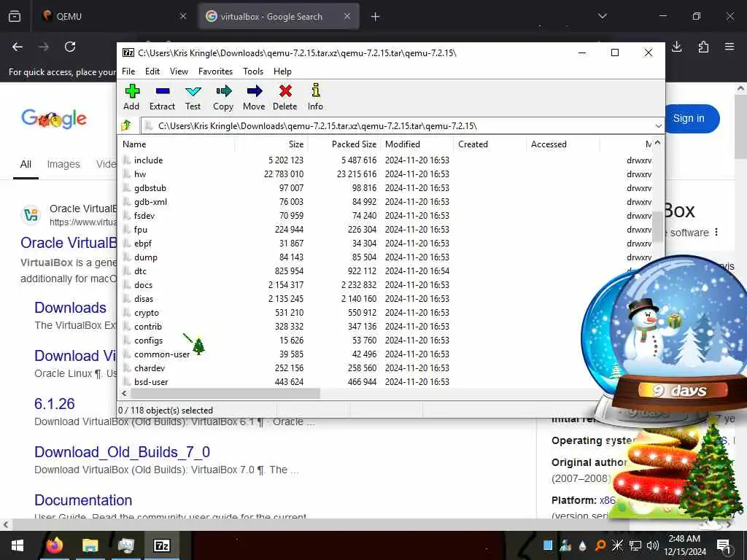This screenshot has height=560, width=747.
Task: Sort by the Created column header
Action: tap(491, 144)
